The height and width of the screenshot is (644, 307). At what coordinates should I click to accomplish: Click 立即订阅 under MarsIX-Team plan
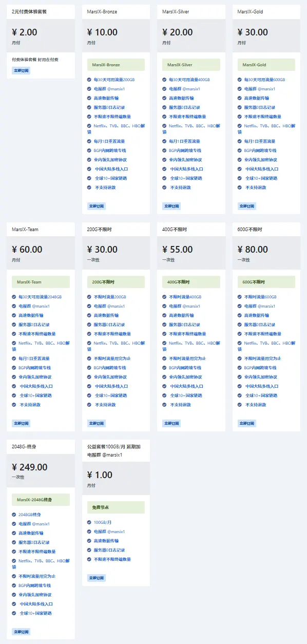22,423
